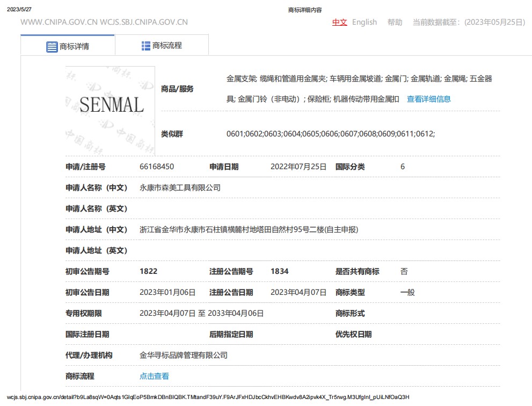The height and width of the screenshot is (406, 532).
Task: Click the 申请人名称（英文） label
Action: (96, 209)
